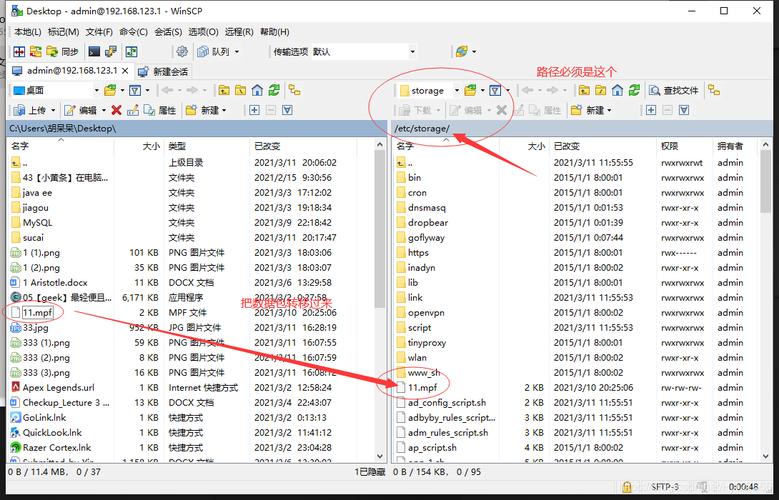Click the select-by-mask filter icon in remote toolbar
The width and height of the screenshot is (779, 500).
[x=684, y=110]
